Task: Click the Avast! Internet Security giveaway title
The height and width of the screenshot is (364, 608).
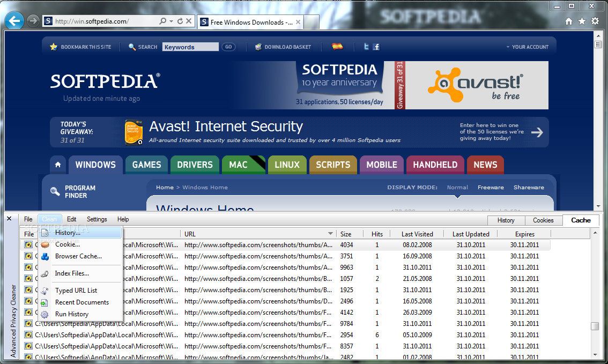Action: pos(226,127)
